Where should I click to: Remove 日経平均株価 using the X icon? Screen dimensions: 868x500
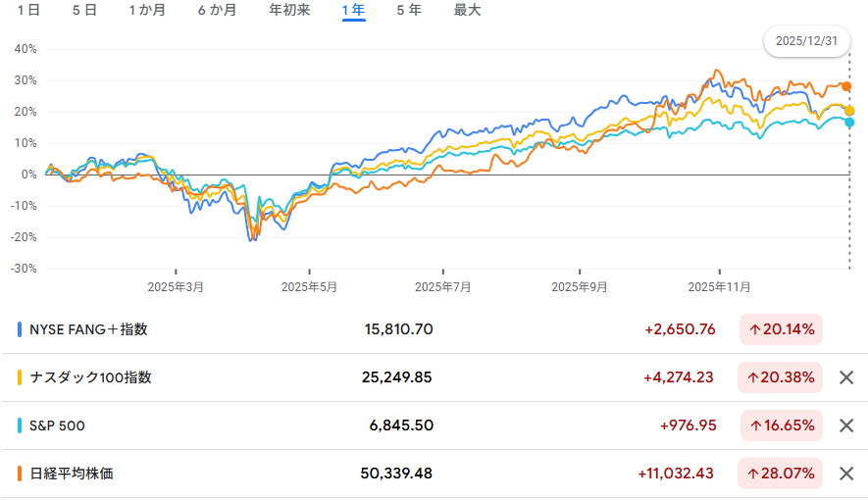tap(846, 474)
